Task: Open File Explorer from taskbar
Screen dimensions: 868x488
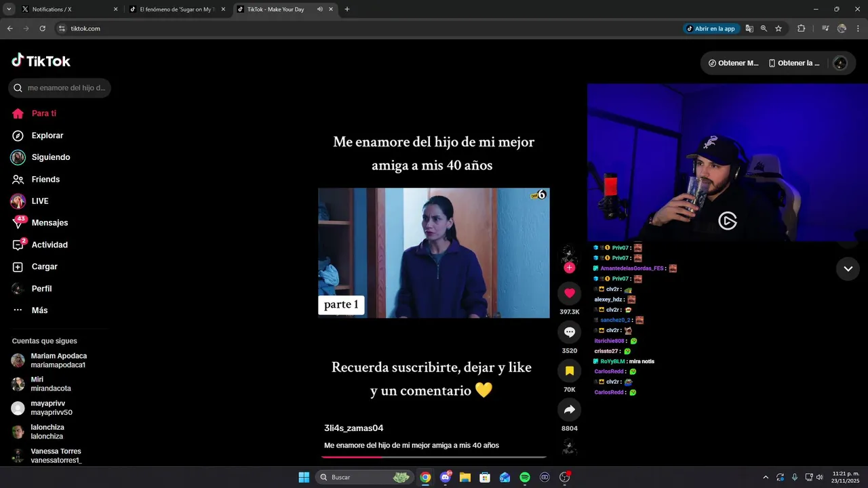Action: click(465, 477)
